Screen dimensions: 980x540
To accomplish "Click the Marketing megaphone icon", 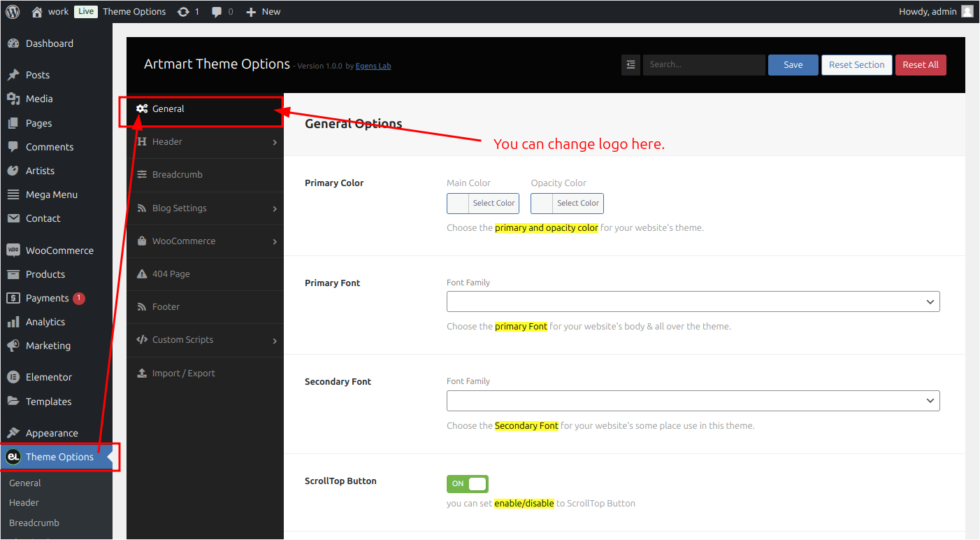I will (x=13, y=346).
